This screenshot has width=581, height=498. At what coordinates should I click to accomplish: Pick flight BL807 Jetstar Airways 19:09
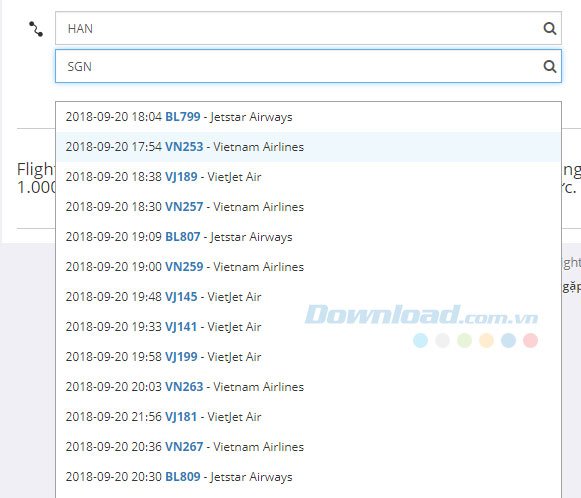point(308,237)
